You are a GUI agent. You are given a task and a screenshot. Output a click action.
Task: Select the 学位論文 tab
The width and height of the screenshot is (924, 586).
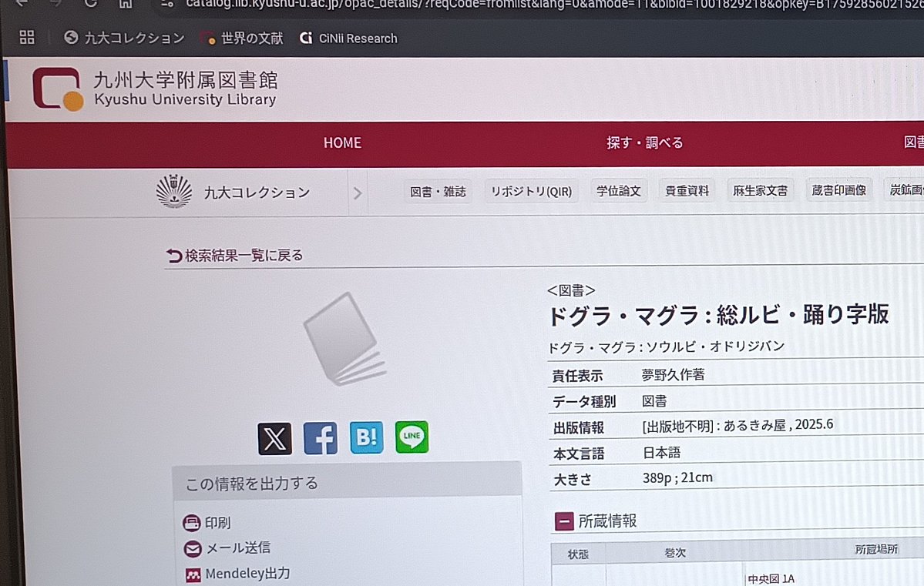tap(618, 191)
